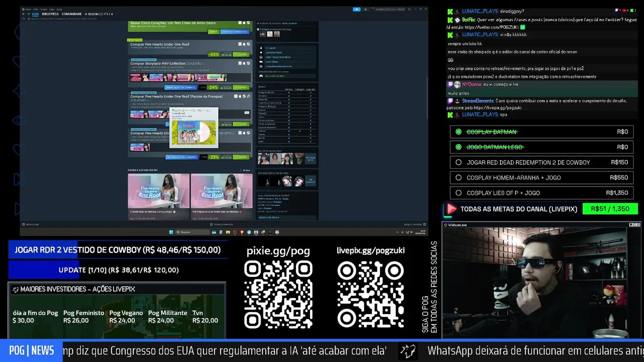Open the SUZUKI profile tab
The width and height of the screenshot is (644, 362).
[99, 14]
